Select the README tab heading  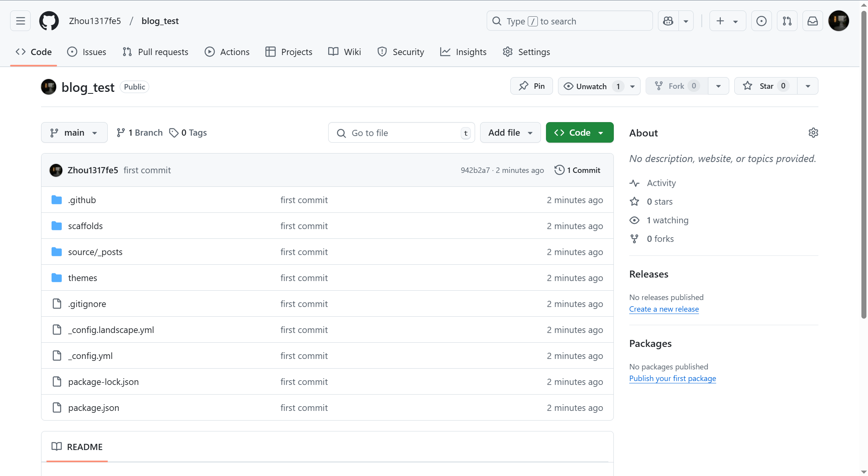77,447
